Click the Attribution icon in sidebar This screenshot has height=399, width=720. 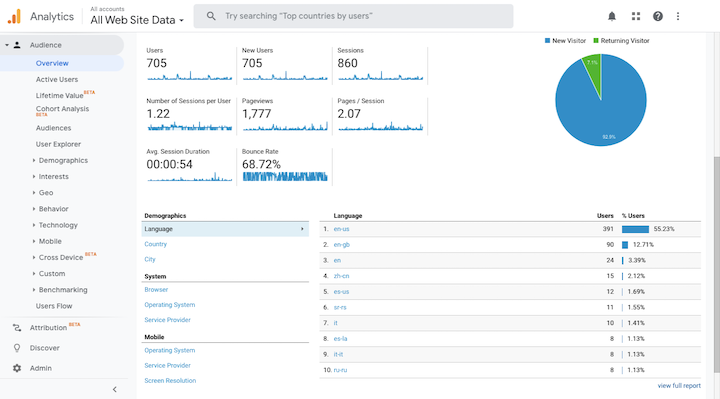[17, 327]
